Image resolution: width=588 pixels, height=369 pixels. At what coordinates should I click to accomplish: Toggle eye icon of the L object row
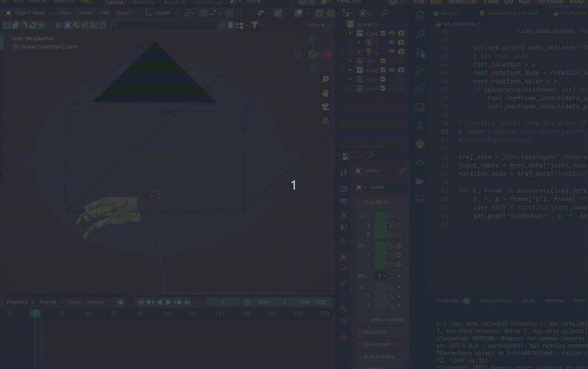click(392, 51)
